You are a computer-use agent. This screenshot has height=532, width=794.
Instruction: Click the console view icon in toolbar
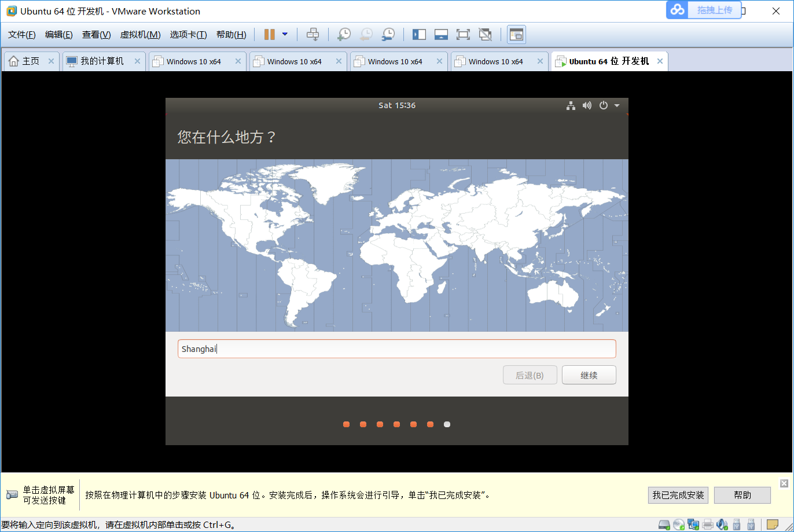tap(516, 35)
